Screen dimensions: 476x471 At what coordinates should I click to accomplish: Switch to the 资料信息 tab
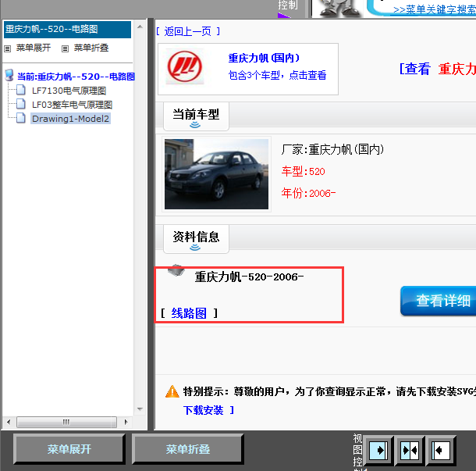click(x=196, y=239)
